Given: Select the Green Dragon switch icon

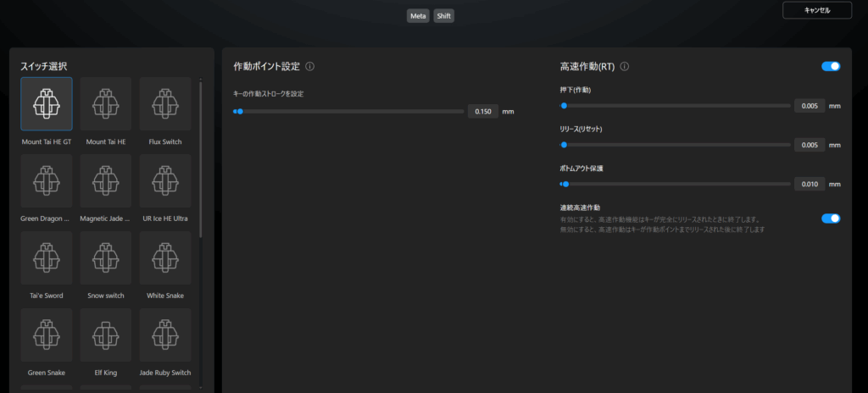Looking at the screenshot, I should click(47, 180).
